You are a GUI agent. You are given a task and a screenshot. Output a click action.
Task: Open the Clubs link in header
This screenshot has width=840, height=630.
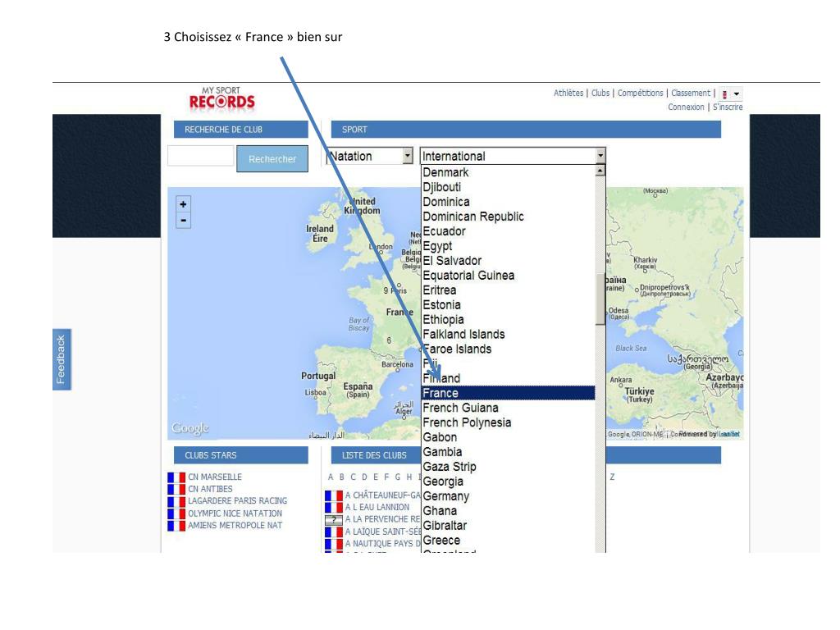[600, 93]
